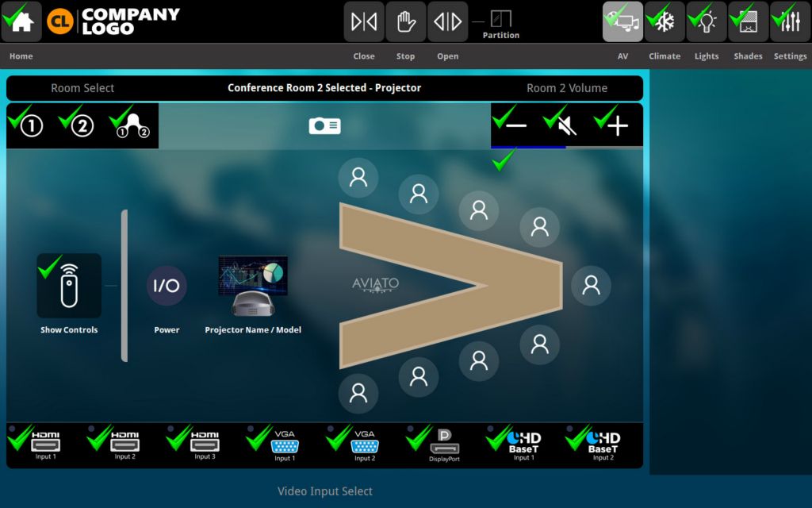
Task: Click Conference Room 2 Selected - Projector title
Action: pos(324,87)
